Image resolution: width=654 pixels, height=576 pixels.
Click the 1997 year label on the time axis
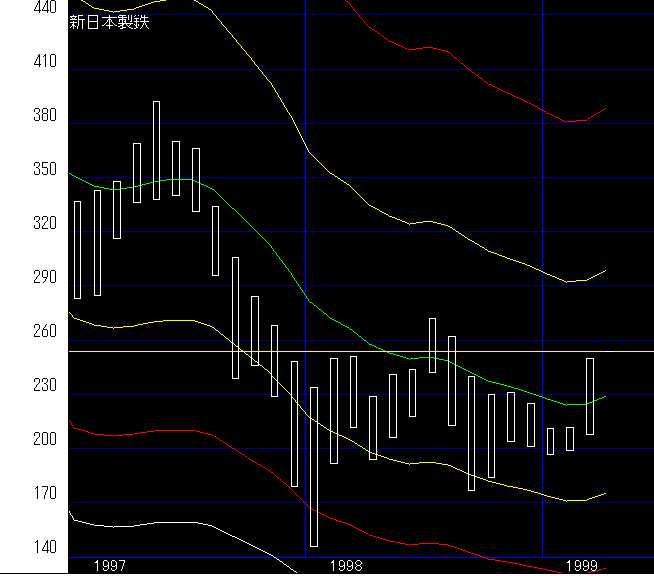[109, 566]
